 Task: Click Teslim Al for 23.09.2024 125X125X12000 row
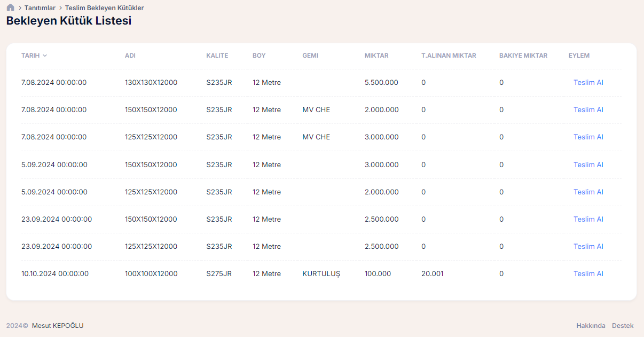coord(588,246)
